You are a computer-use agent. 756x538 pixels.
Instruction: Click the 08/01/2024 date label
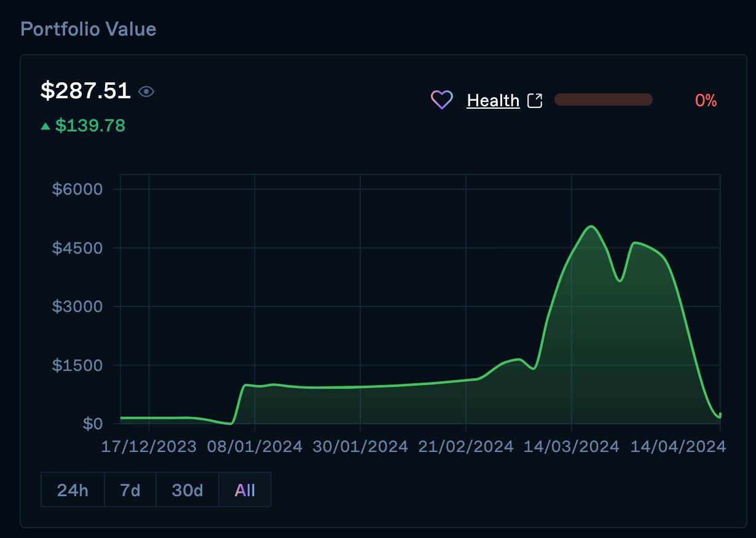tap(254, 446)
